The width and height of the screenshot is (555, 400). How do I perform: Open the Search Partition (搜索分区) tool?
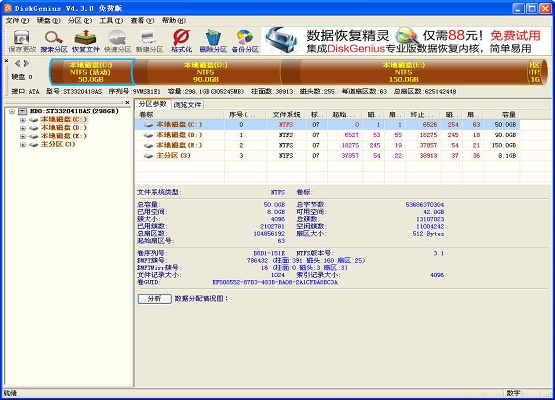click(54, 41)
